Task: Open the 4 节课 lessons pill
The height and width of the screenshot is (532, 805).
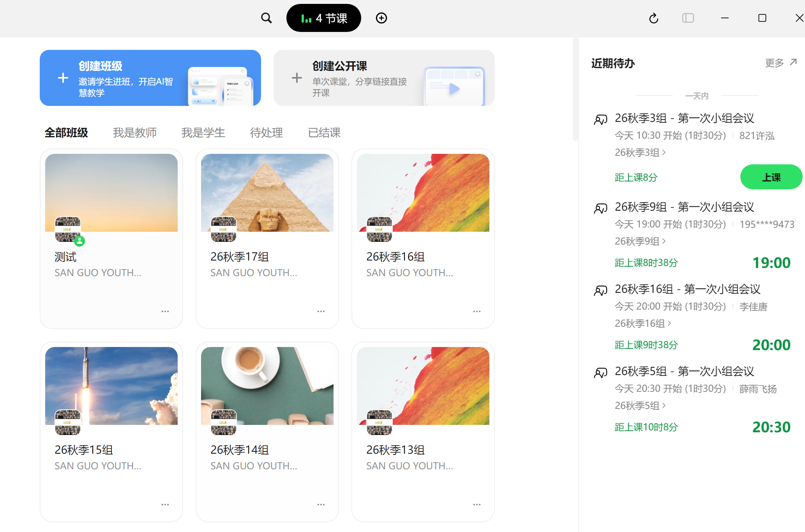Action: 323,18
